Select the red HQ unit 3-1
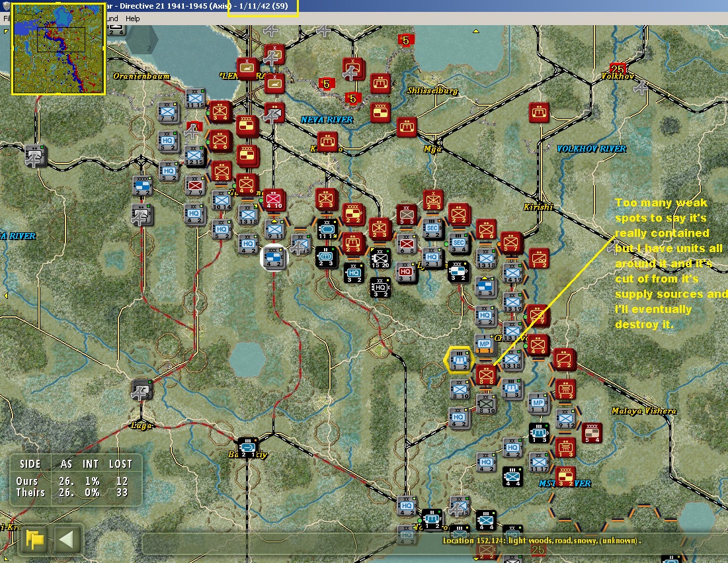728x563 pixels. click(x=406, y=273)
